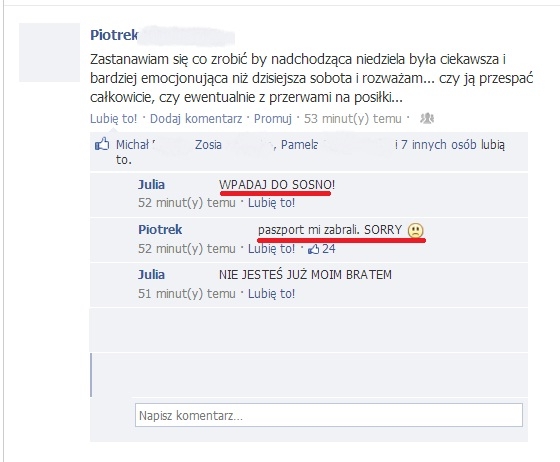Like Piotrek's paszport mi zabrali comment
This screenshot has width=560, height=462.
271,248
